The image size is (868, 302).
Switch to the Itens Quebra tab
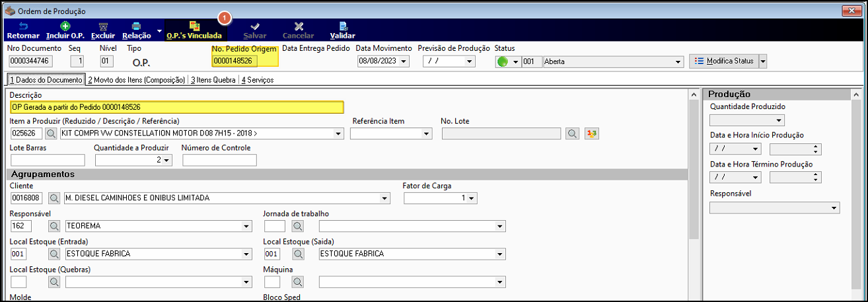click(x=213, y=79)
